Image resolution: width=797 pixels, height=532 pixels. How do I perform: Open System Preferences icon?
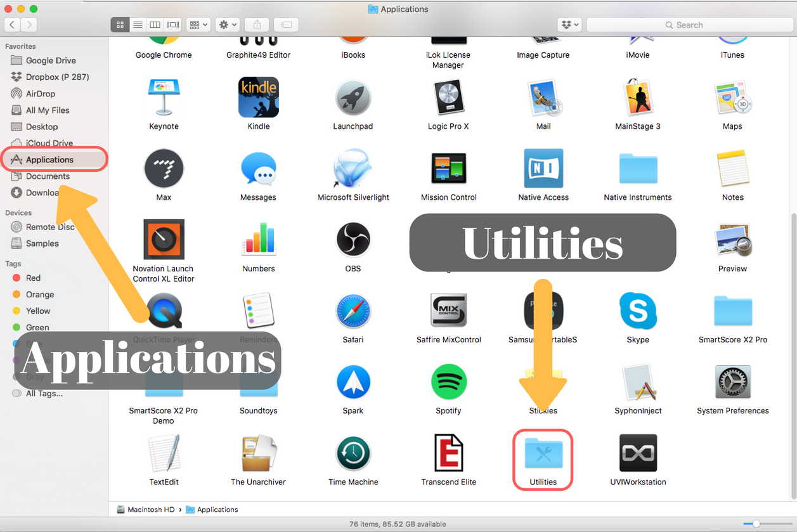coord(732,382)
